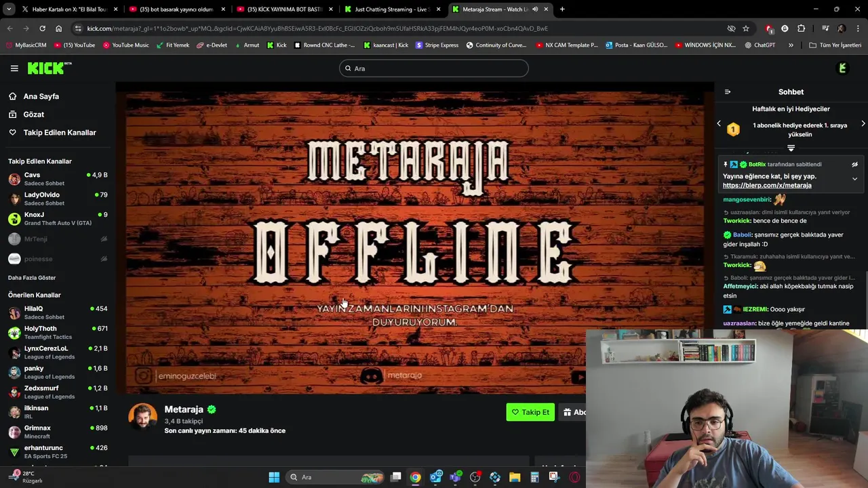This screenshot has width=868, height=488.
Task: Open the LynxCerezLoL channel
Action: click(58, 352)
